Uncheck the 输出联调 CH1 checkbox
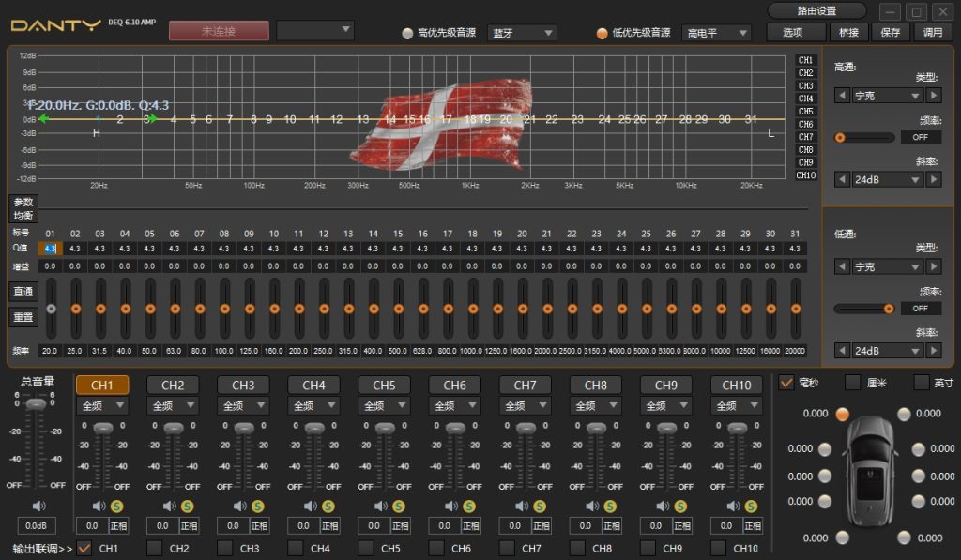The width and height of the screenshot is (961, 560). [84, 547]
